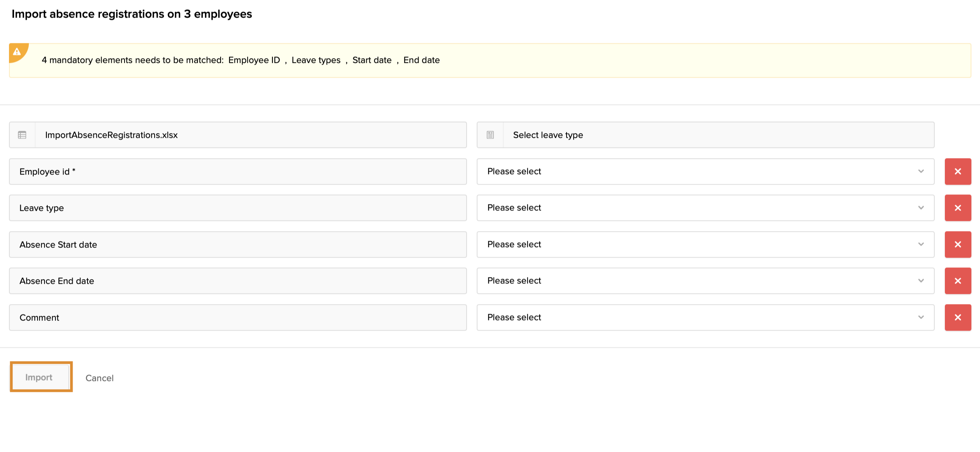Remove the Comment mapping row
The height and width of the screenshot is (452, 980).
tap(957, 317)
